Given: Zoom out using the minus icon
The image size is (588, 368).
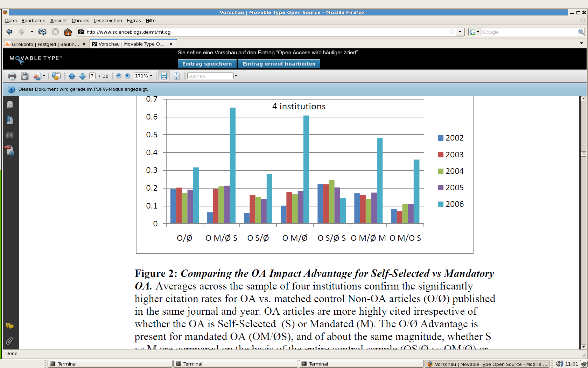Looking at the screenshot, I should pos(119,76).
